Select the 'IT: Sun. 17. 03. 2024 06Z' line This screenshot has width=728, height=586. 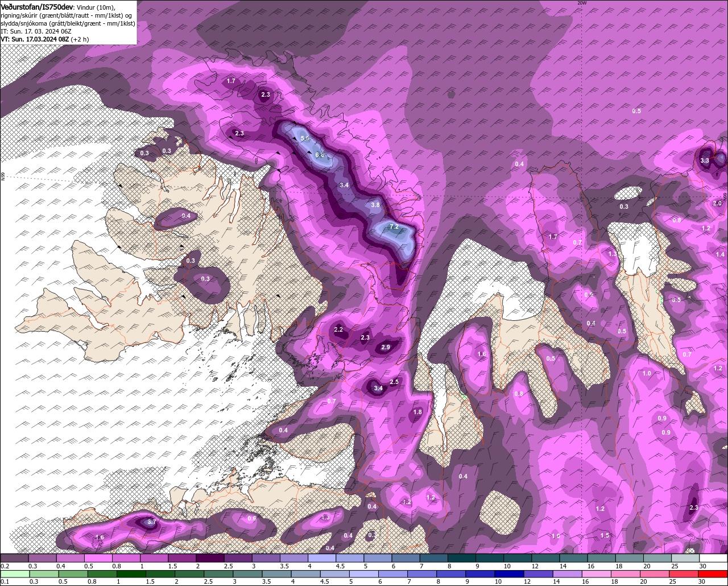[x=37, y=31]
